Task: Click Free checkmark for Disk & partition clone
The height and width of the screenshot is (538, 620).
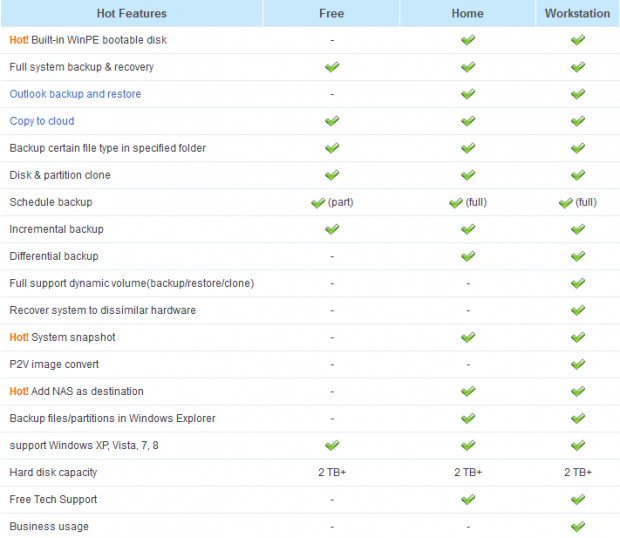Action: pos(332,175)
